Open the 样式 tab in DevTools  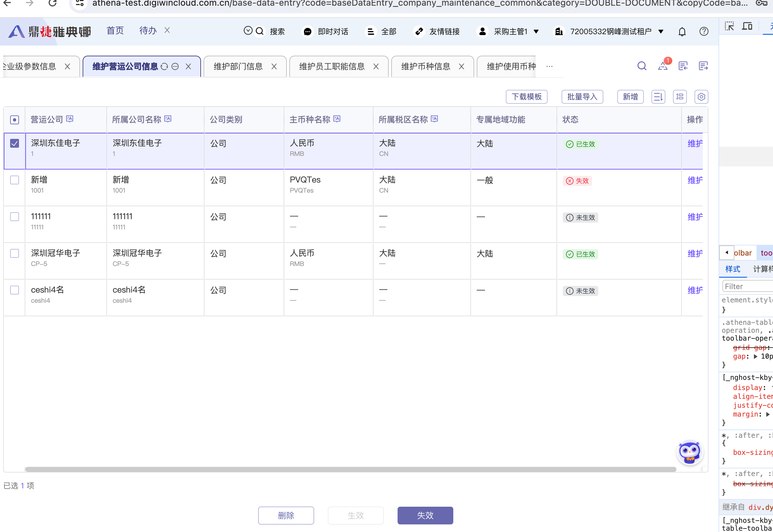(732, 269)
